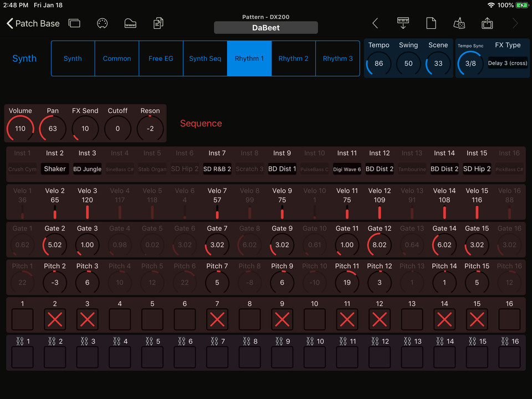
Task: Open the Free EG tab
Action: point(161,58)
